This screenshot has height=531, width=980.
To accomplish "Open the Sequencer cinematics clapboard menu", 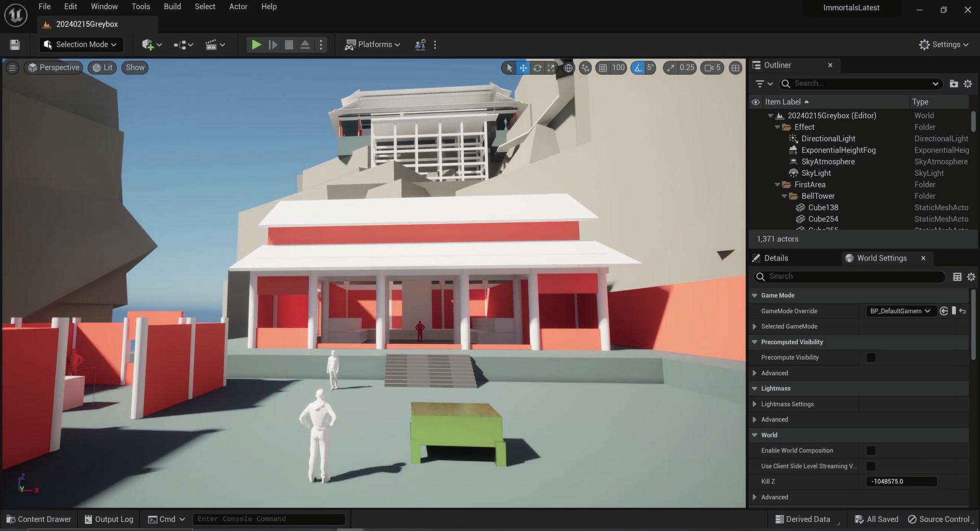I will point(215,45).
